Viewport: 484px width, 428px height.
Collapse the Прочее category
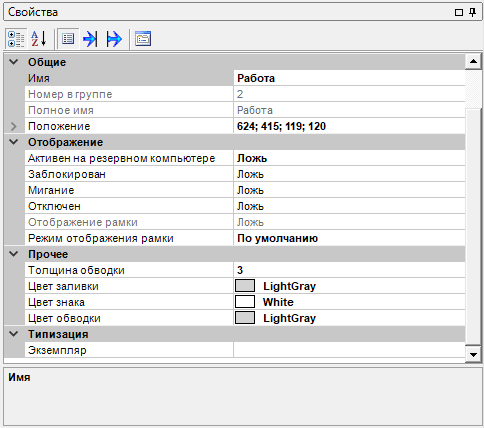[x=14, y=254]
